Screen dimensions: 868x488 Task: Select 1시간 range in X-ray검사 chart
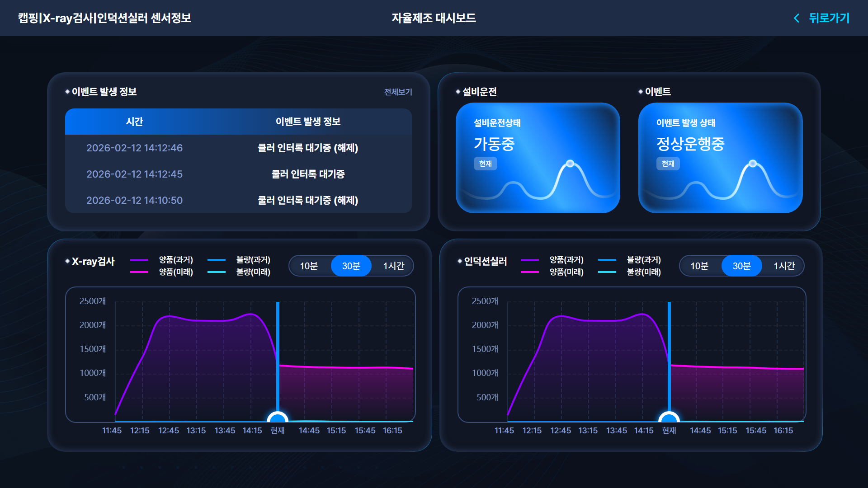tap(393, 266)
